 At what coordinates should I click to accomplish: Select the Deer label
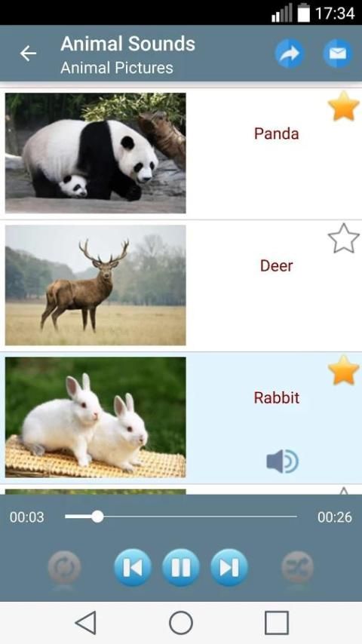coord(276,265)
